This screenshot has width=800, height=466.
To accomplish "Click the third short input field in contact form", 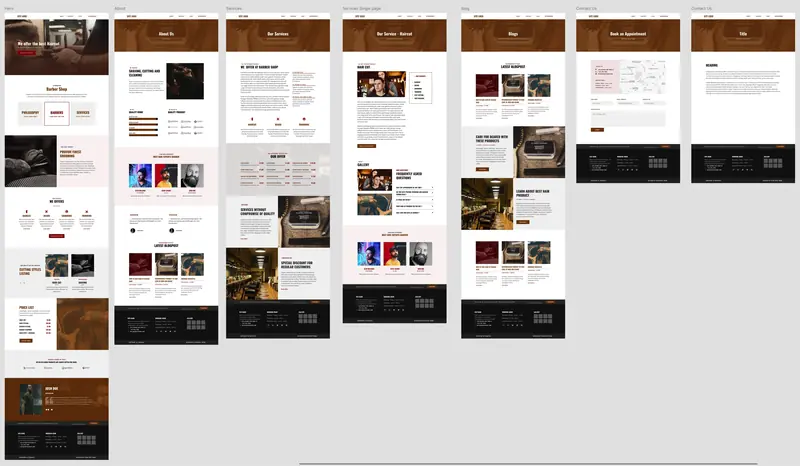I will [x=654, y=103].
